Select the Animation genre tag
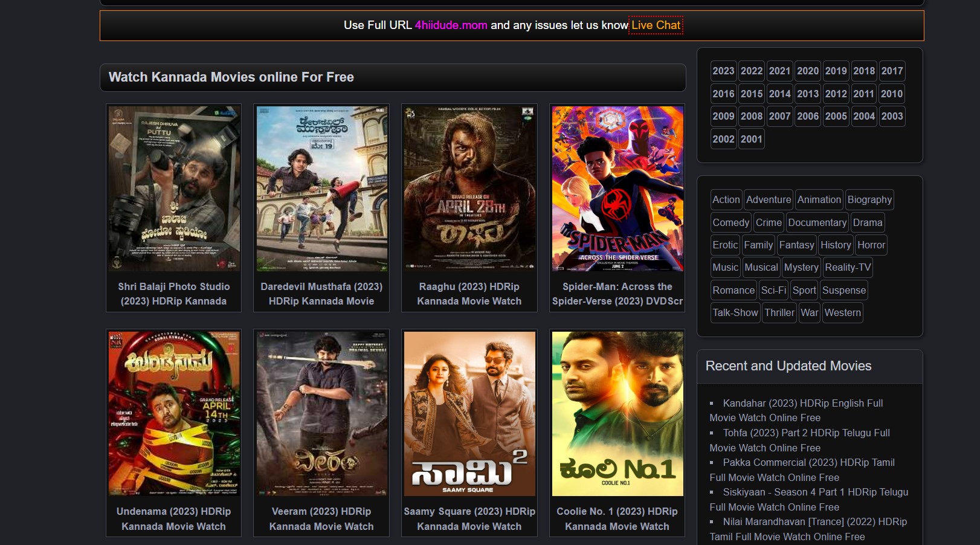The width and height of the screenshot is (980, 545). (x=819, y=199)
